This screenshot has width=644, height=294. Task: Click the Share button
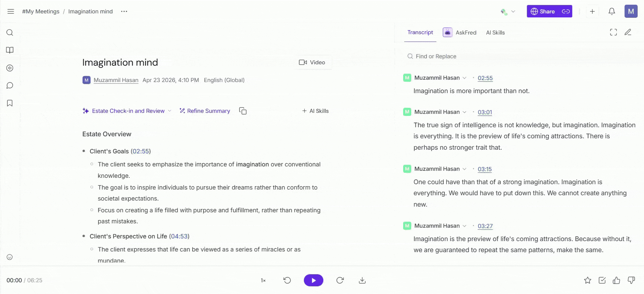(x=543, y=11)
